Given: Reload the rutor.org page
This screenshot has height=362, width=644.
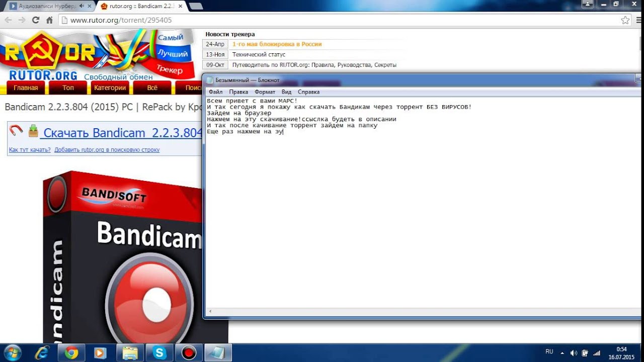Looking at the screenshot, I should pos(35,20).
